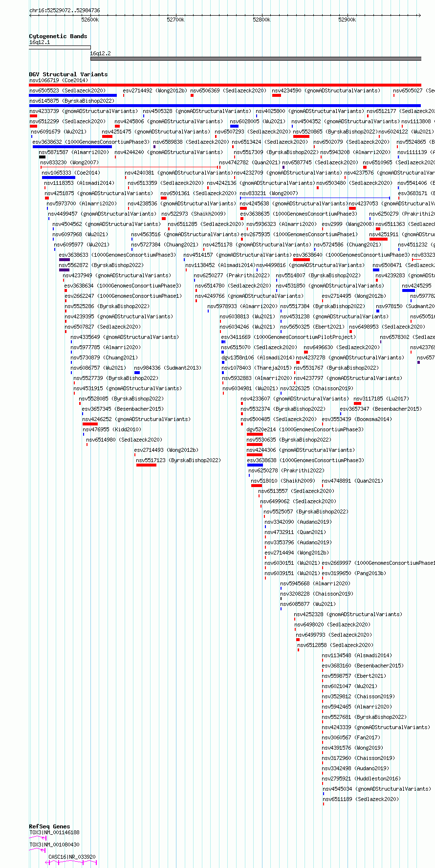
Task: Open variant dgv520e214 (1000GenomesConsortiumPhase3)
Action: click(305, 429)
